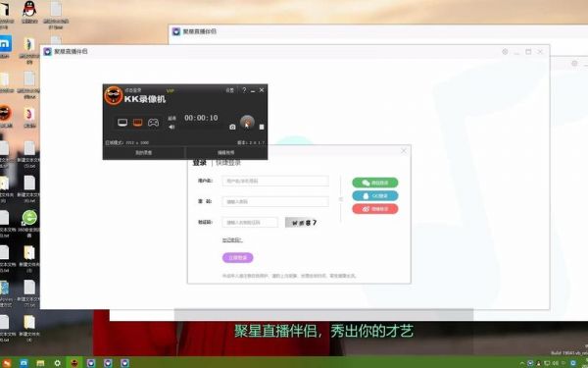Select game recording mode gamepad icon

[x=153, y=123]
